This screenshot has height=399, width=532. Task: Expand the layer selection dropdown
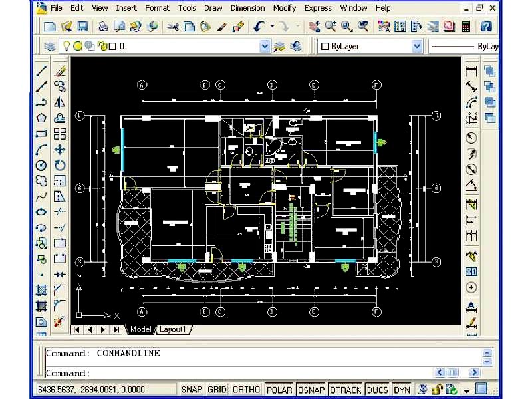point(265,47)
